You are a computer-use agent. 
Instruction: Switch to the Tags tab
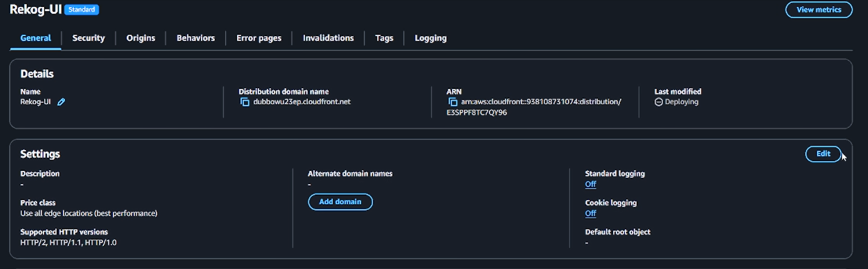click(x=384, y=38)
